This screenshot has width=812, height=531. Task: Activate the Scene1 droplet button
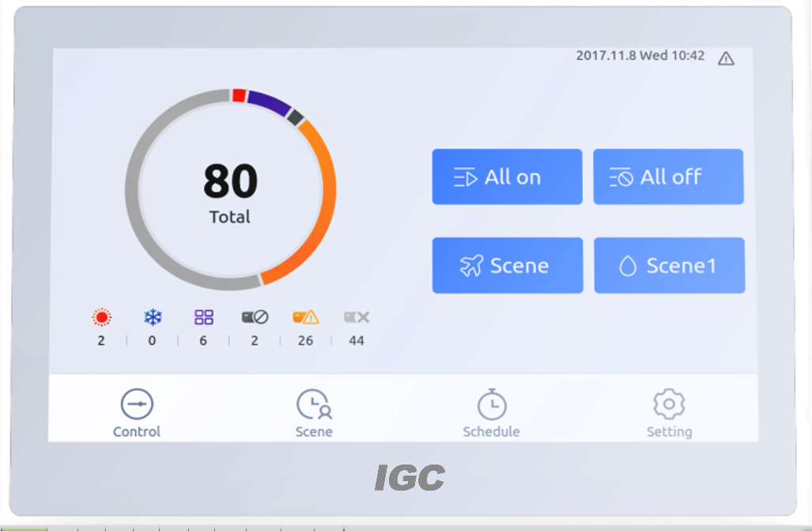(669, 266)
